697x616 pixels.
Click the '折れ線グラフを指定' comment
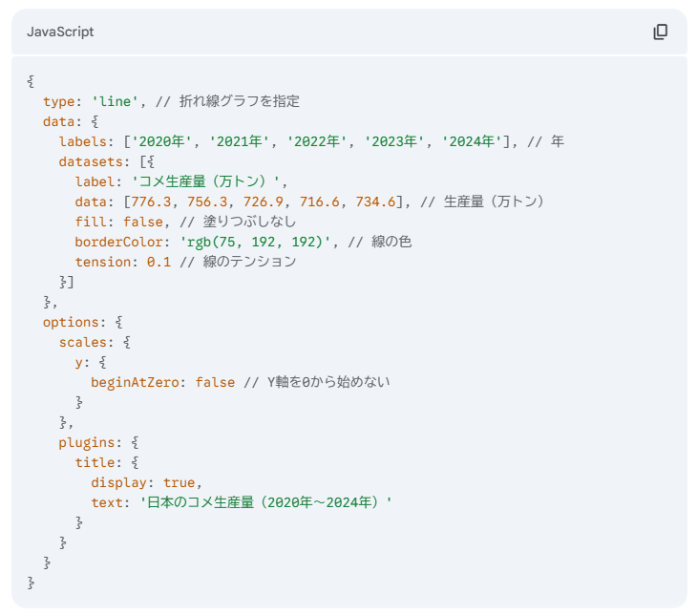[238, 101]
